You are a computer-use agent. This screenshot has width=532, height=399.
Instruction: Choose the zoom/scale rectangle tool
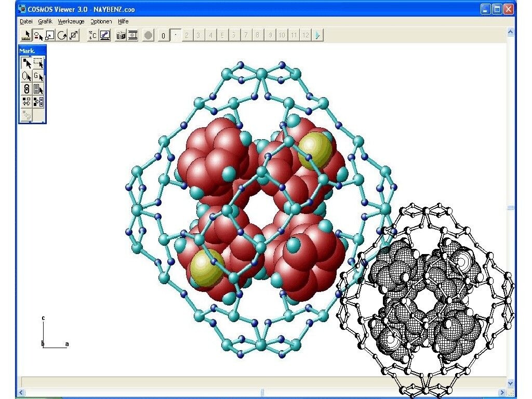point(50,35)
